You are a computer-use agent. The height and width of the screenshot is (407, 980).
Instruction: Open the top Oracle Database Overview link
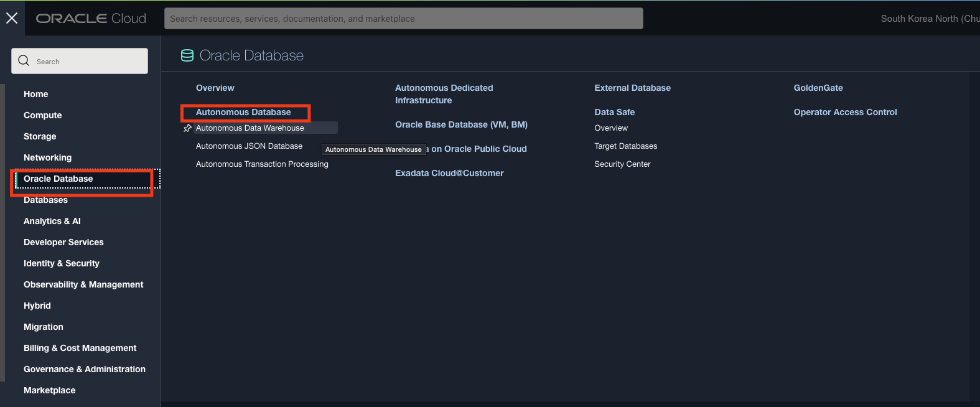(x=215, y=88)
